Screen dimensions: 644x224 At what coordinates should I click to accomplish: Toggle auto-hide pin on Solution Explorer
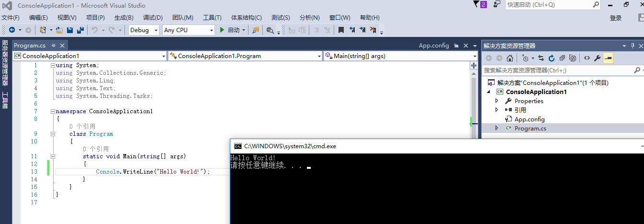(x=633, y=46)
